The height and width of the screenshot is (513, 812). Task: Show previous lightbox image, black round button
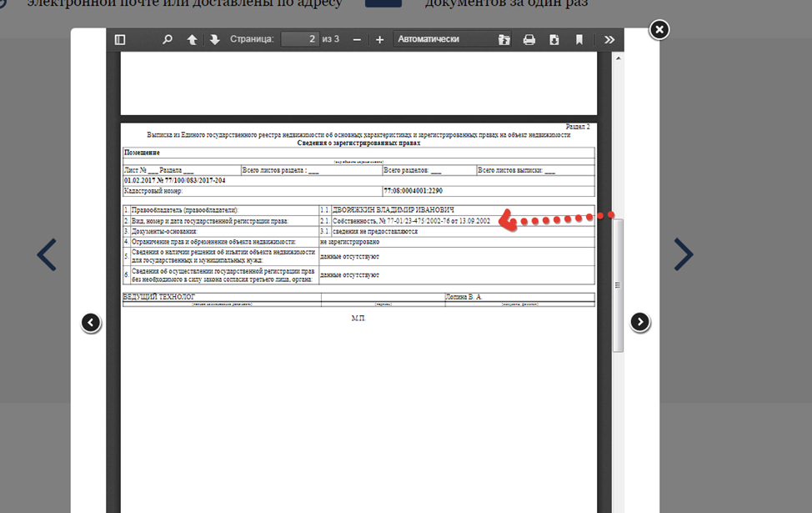91,323
